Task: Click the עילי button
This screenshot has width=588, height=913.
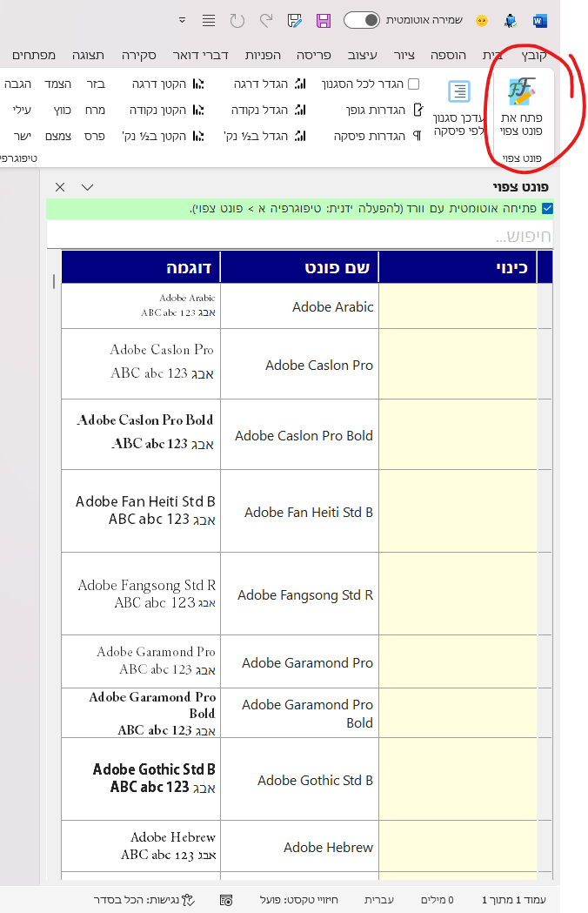Action: click(x=22, y=110)
